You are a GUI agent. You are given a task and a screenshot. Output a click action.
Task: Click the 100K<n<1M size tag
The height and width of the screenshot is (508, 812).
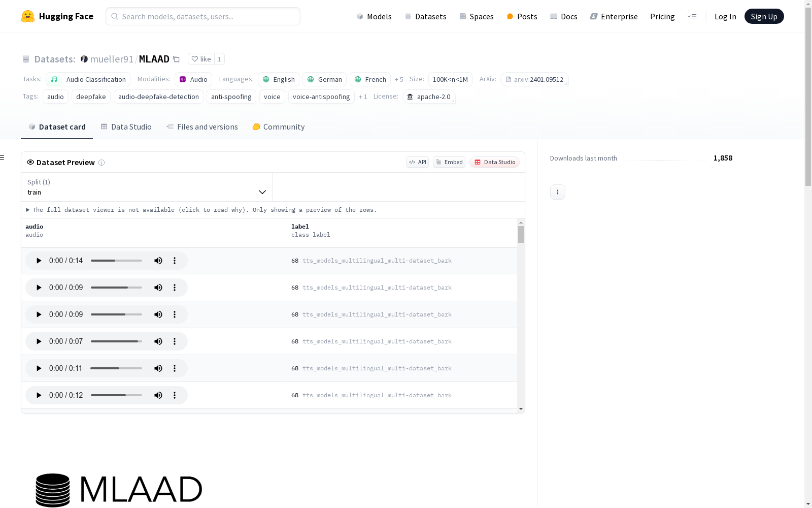click(450, 79)
